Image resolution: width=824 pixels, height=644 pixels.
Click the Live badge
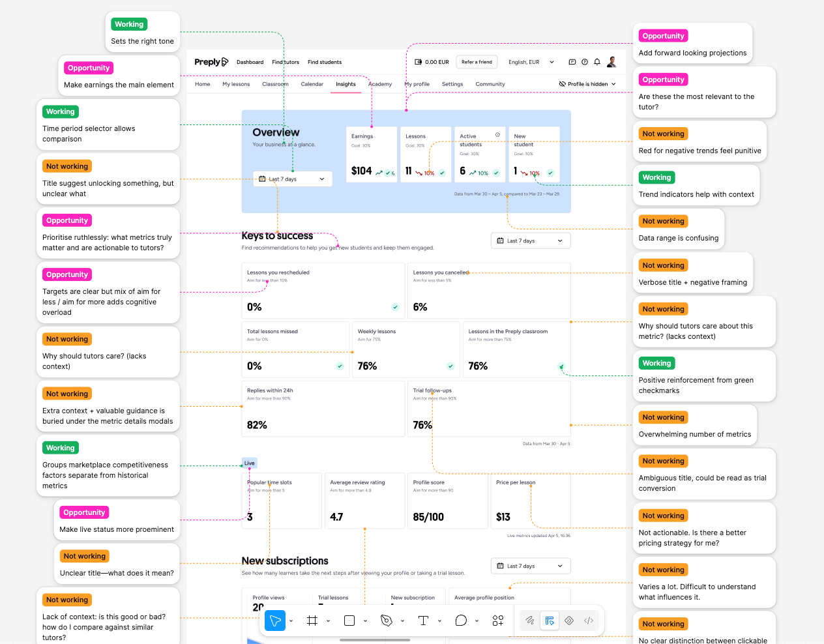coord(250,463)
